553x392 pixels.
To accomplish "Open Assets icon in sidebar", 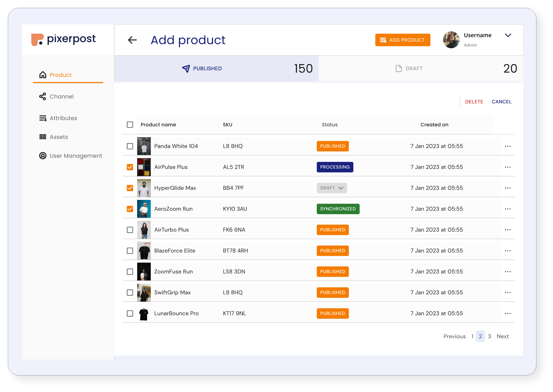I will click(x=43, y=137).
